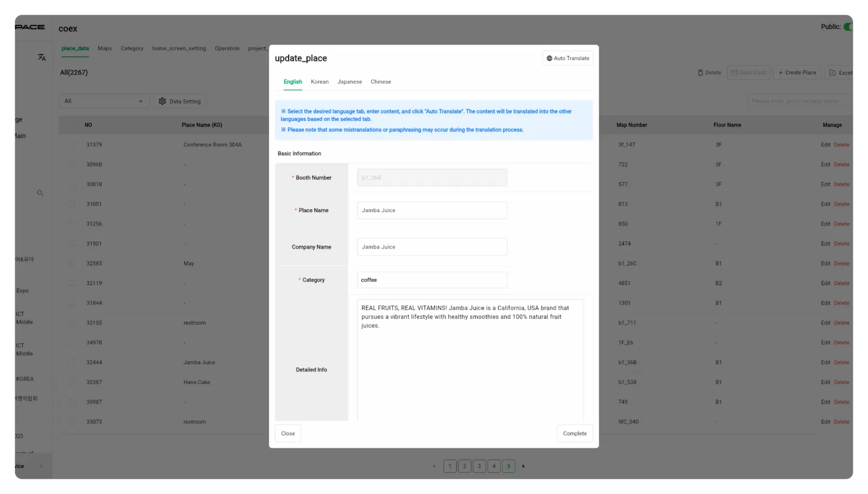The height and width of the screenshot is (494, 868).
Task: Open the Operation tab
Action: (x=227, y=49)
